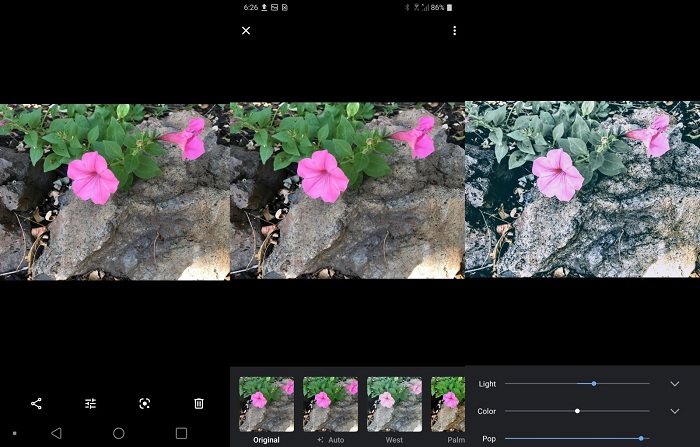Tap the flower photo in the filters screen
Image resolution: width=700 pixels, height=447 pixels.
pyautogui.click(x=347, y=191)
